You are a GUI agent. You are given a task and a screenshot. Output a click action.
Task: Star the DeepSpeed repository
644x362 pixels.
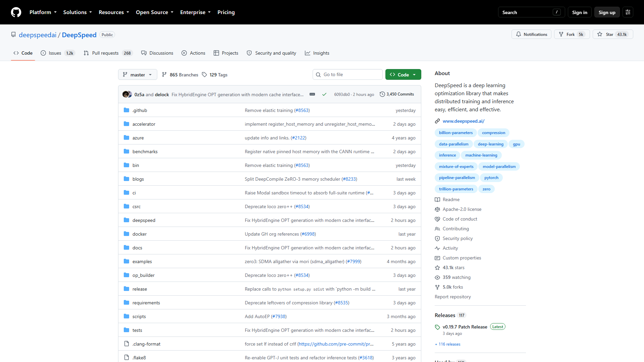(x=612, y=35)
